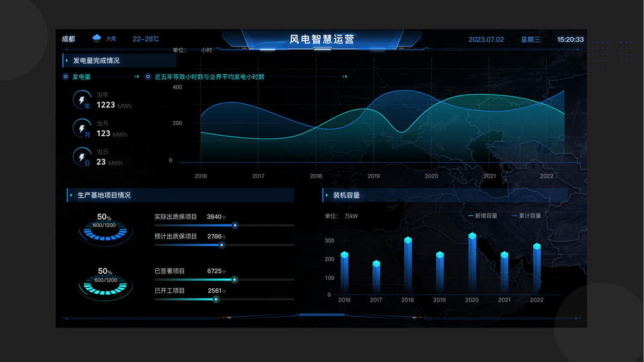Click the rain cloud weather icon
The image size is (644, 362).
97,39
